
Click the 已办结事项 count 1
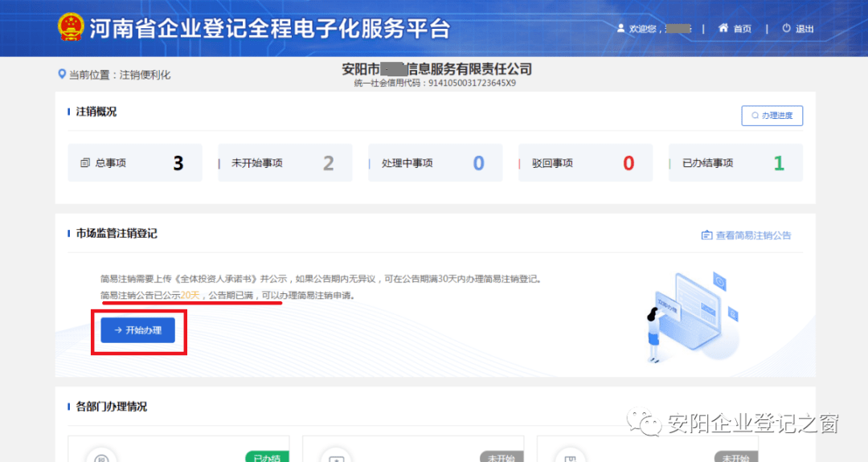coord(779,163)
